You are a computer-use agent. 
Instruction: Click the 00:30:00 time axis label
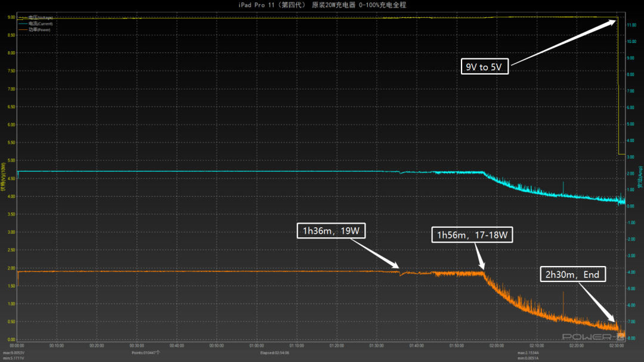(x=137, y=346)
